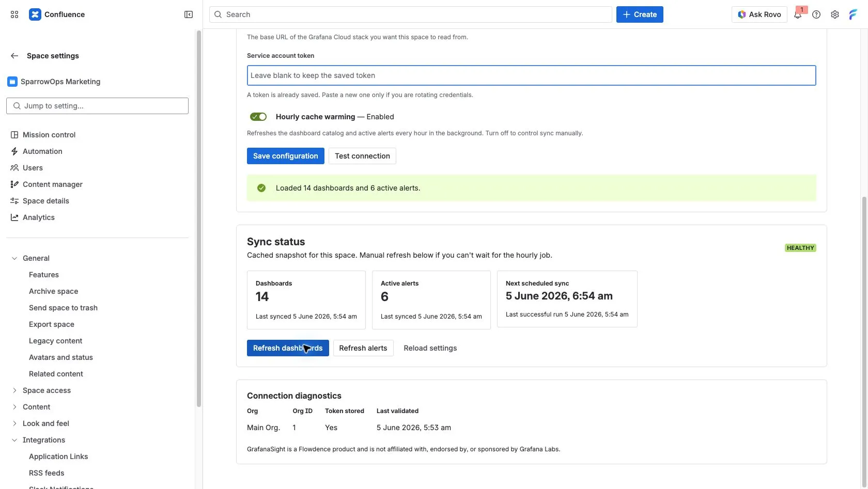Click the Dashboards count 14

[262, 297]
